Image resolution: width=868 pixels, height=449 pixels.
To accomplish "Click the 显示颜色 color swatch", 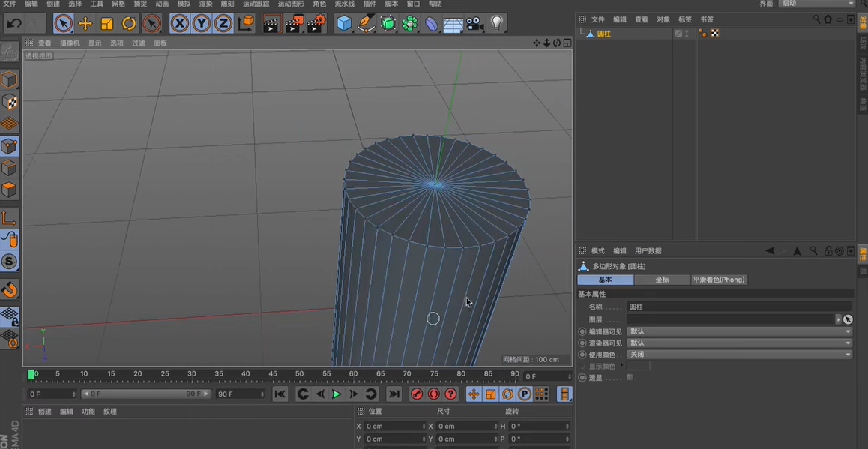I will [x=638, y=366].
